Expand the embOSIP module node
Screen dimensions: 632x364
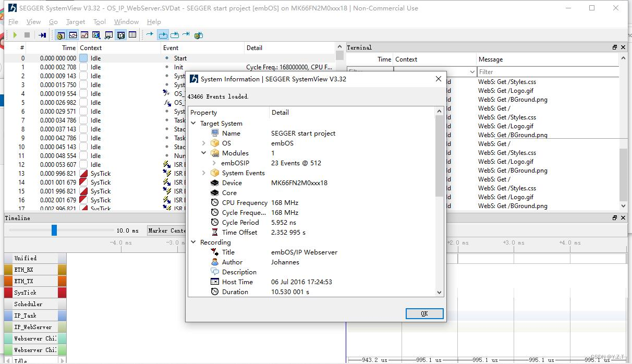214,163
